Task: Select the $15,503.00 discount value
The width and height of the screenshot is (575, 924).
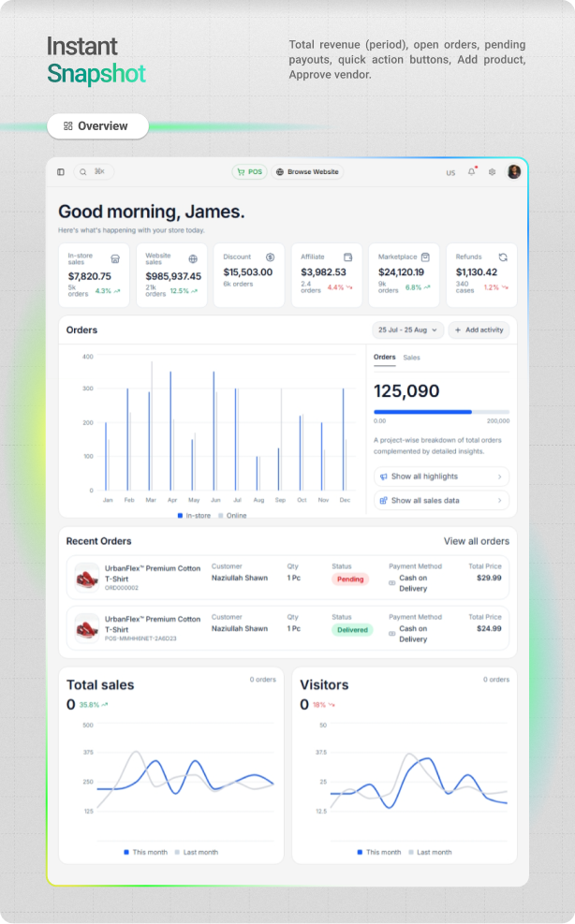Action: 247,272
